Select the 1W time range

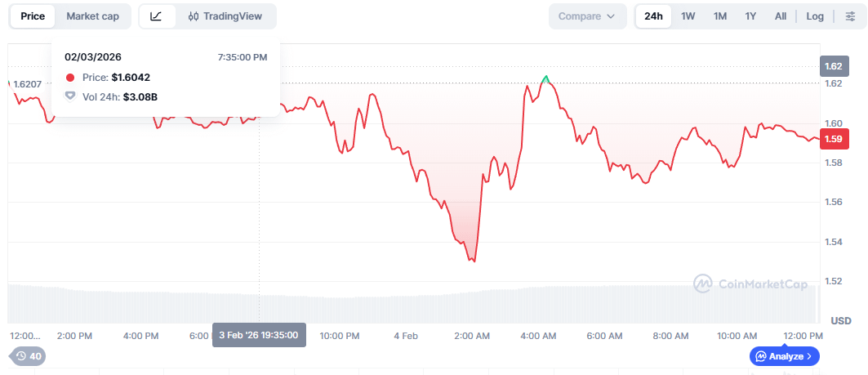pos(688,16)
